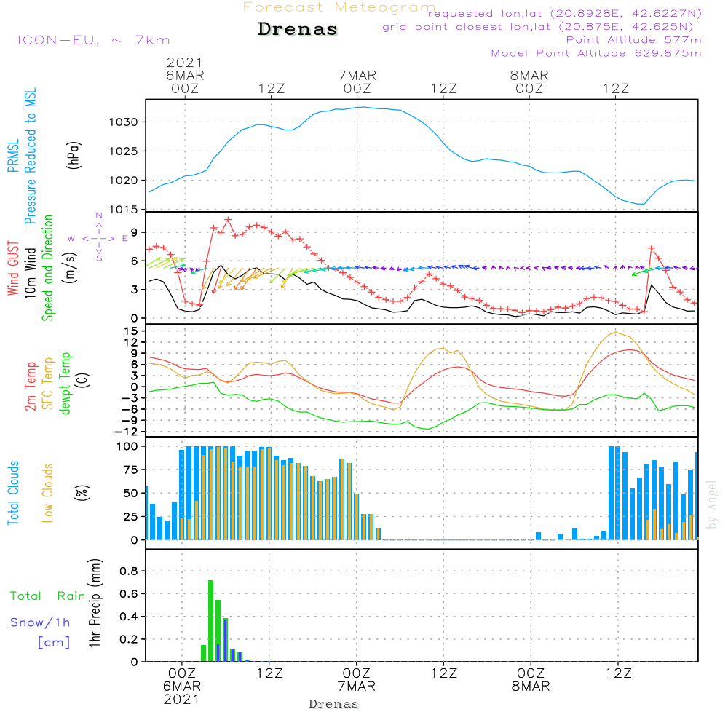Select the '10m Wind' axis label
The image size is (728, 728).
click(x=30, y=273)
